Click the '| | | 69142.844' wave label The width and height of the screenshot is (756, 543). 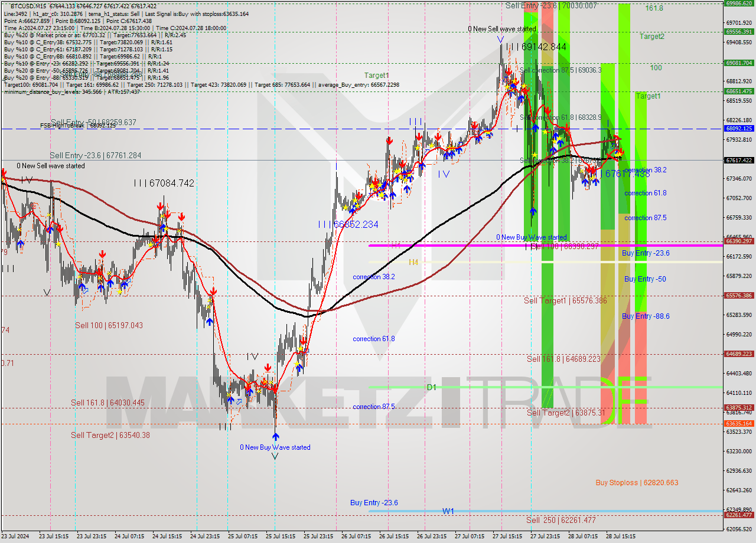[536, 46]
